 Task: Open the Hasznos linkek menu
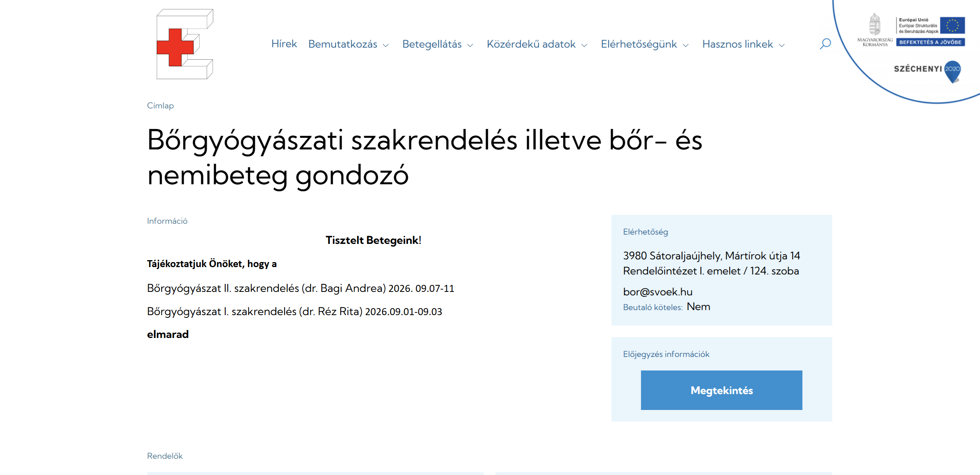[737, 44]
